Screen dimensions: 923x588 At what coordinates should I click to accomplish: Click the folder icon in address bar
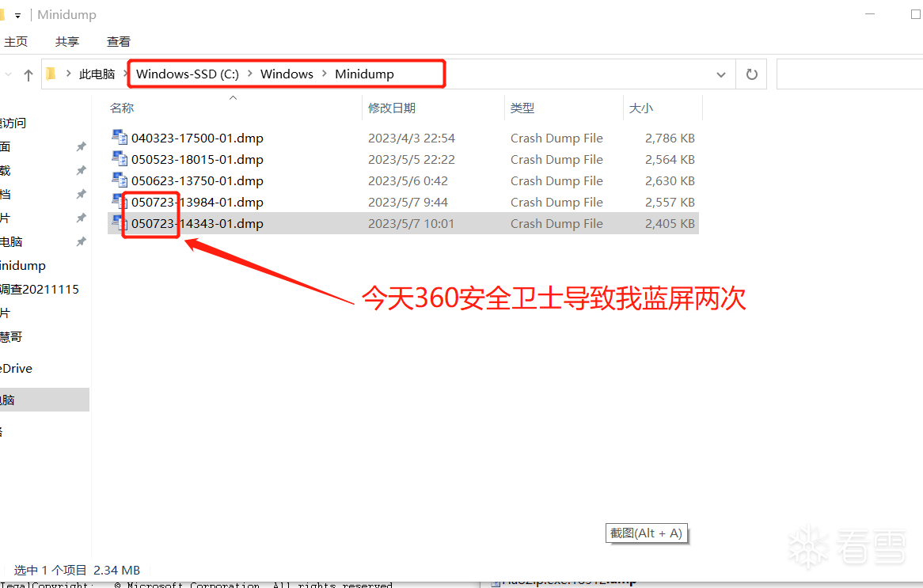coord(51,74)
